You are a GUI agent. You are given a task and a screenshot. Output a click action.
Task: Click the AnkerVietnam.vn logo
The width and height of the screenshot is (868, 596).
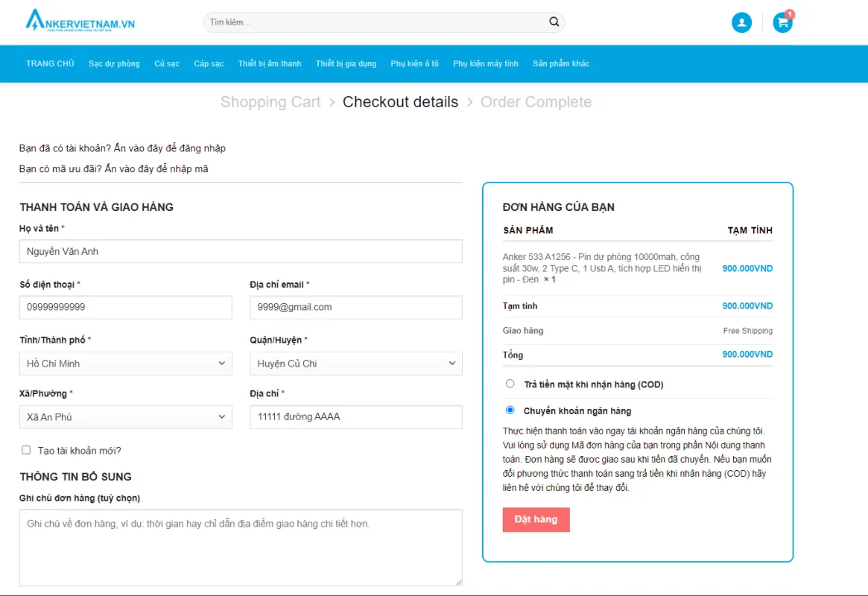coord(80,21)
